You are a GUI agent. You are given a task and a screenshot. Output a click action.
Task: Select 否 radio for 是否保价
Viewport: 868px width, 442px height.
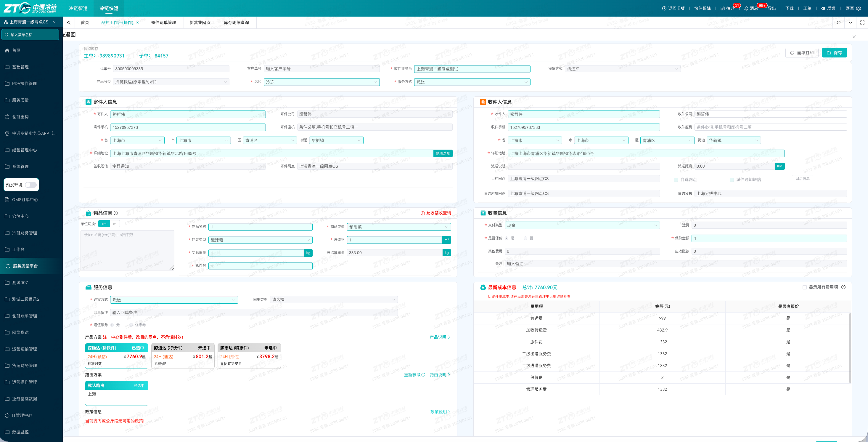pyautogui.click(x=525, y=238)
